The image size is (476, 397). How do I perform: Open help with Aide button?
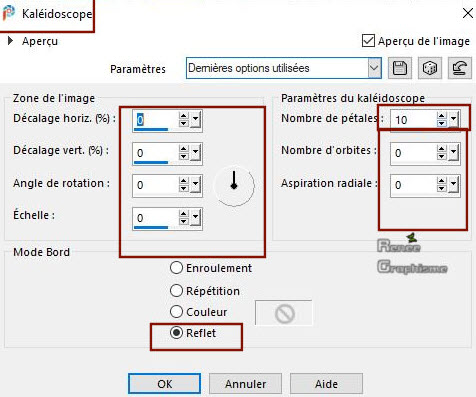tap(326, 384)
